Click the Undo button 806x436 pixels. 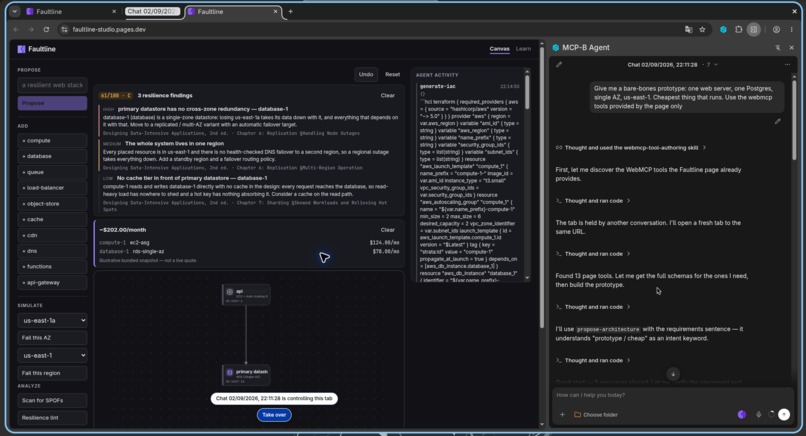(x=366, y=74)
